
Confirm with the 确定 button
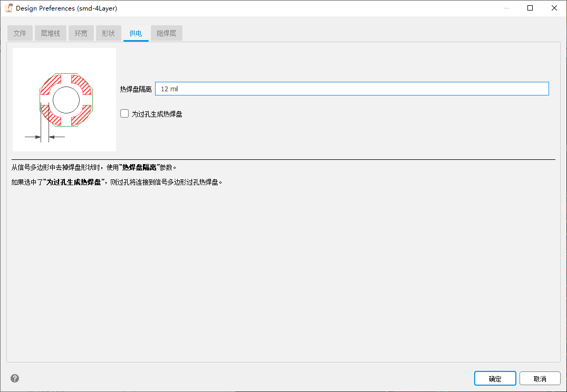(x=495, y=379)
